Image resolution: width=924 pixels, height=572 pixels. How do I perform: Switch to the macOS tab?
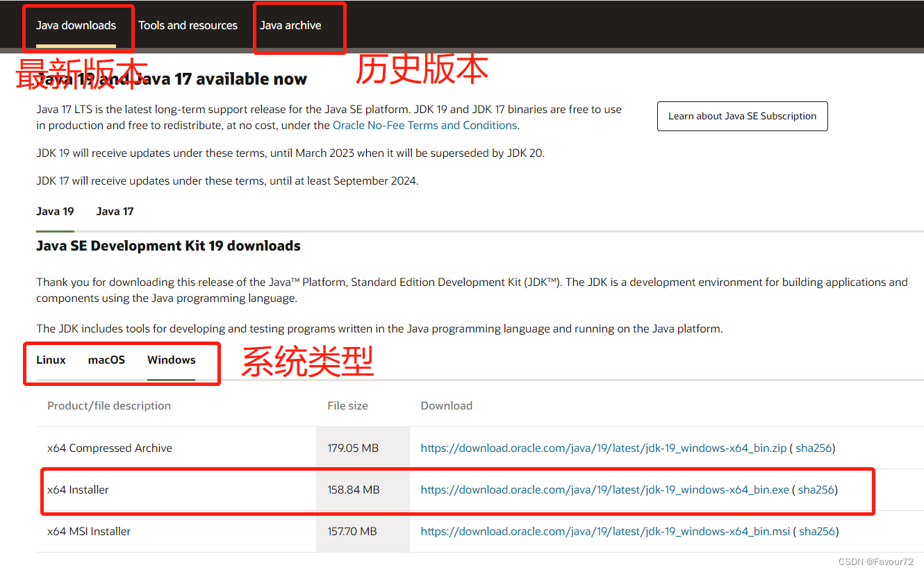pyautogui.click(x=106, y=360)
